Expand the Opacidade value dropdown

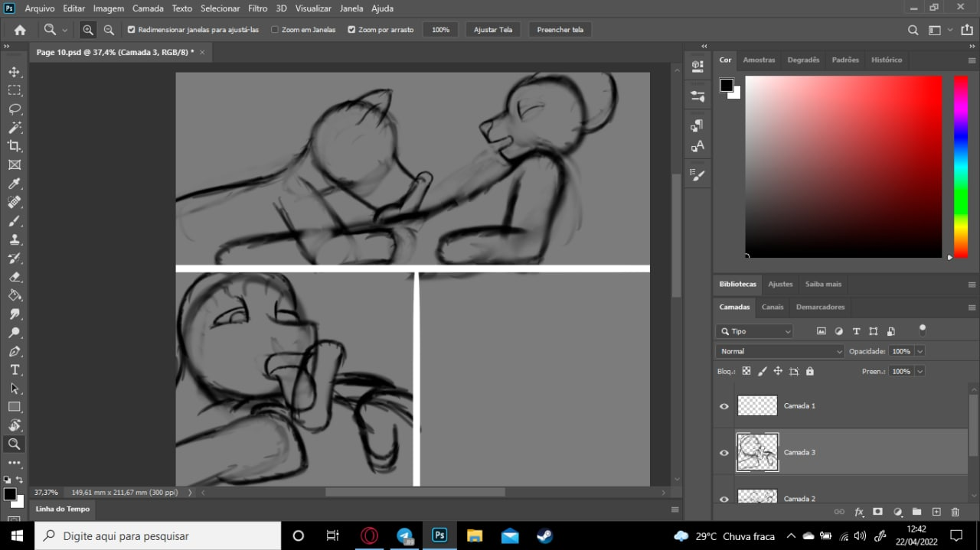(920, 351)
